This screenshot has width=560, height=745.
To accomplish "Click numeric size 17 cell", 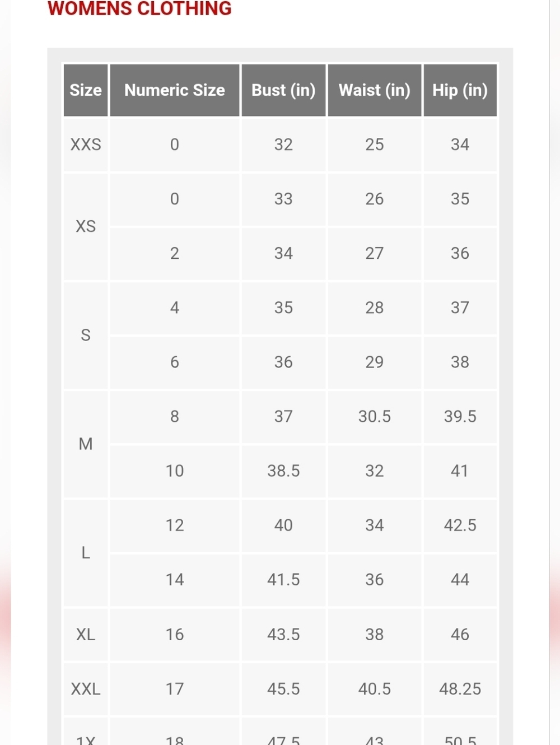I will point(175,688).
